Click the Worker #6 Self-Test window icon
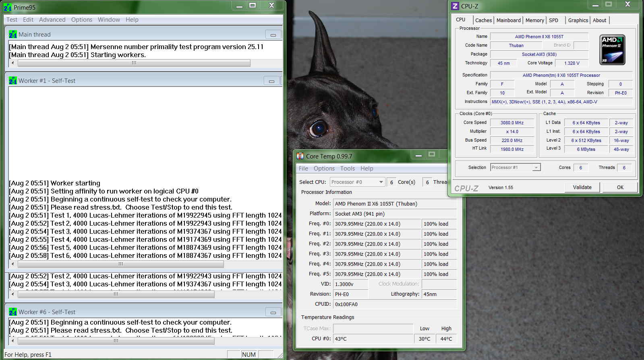The height and width of the screenshot is (360, 644). point(13,312)
